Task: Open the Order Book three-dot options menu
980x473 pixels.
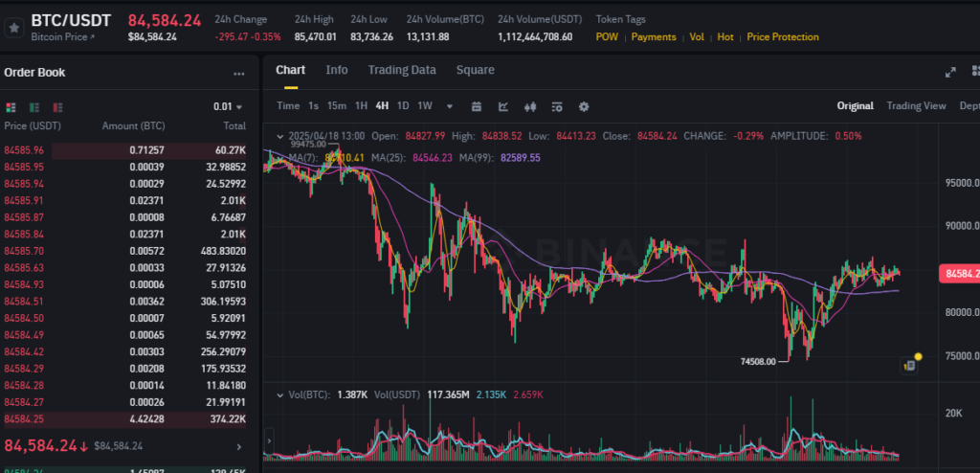Action: pos(238,74)
